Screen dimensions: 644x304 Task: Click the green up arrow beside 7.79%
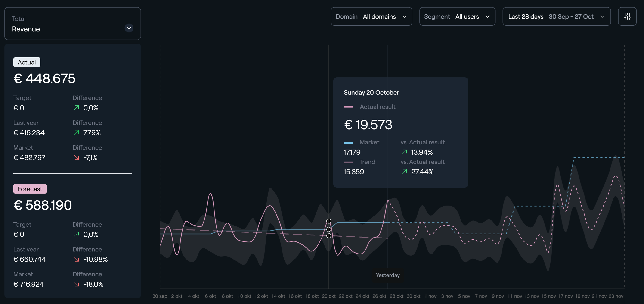[x=77, y=132]
